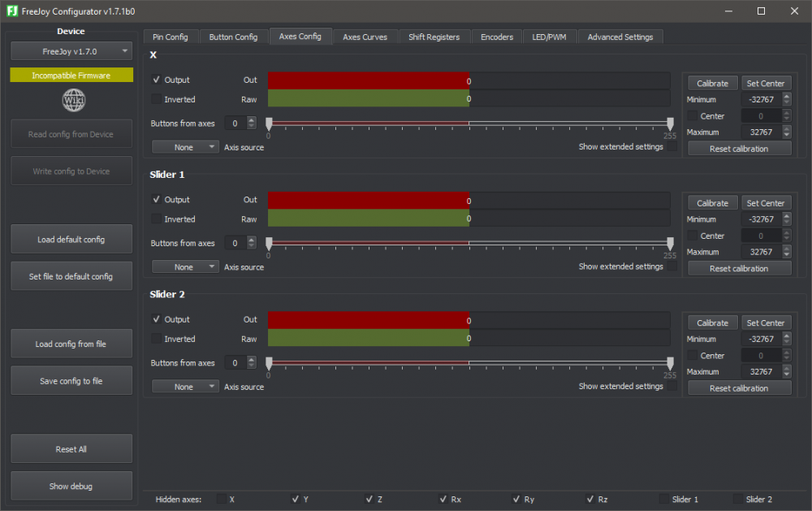Image resolution: width=812 pixels, height=511 pixels.
Task: Disable Output checkbox for Slider 1
Action: coord(157,200)
